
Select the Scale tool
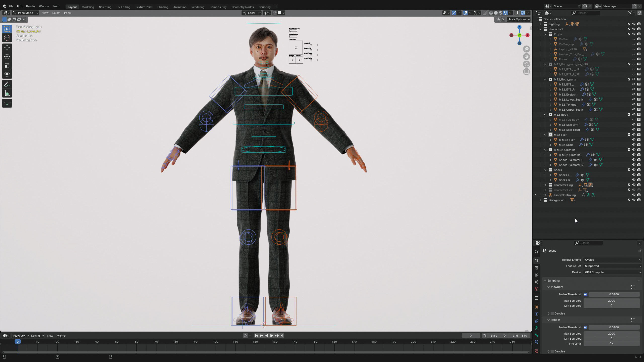[7, 65]
